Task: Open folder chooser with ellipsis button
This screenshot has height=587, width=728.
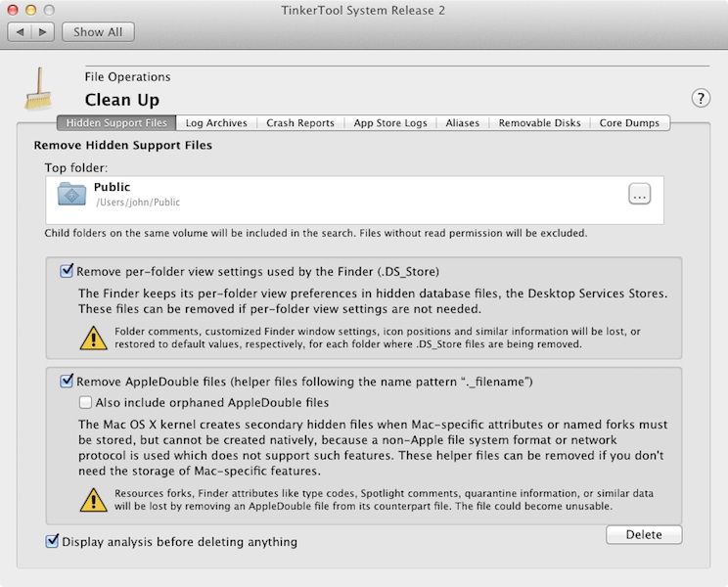Action: click(639, 195)
